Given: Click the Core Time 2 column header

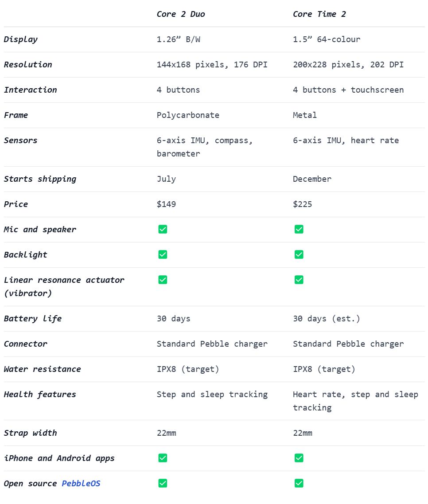Looking at the screenshot, I should (319, 14).
